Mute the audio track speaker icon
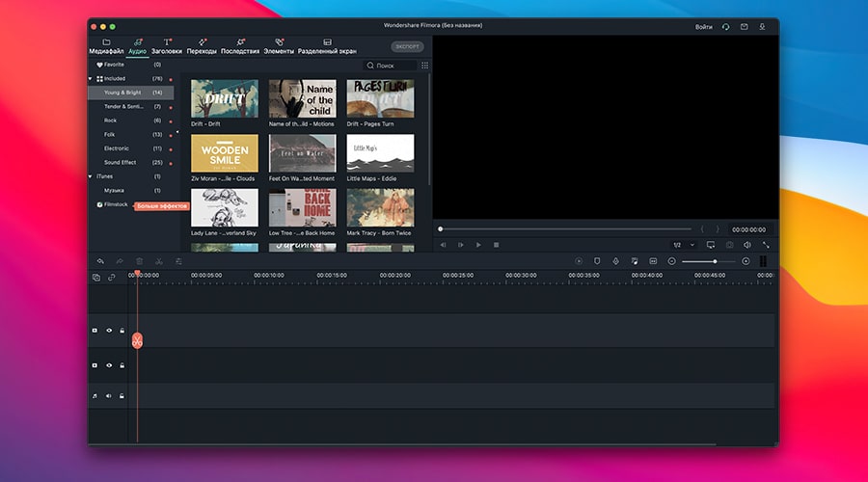This screenshot has width=868, height=482. point(109,395)
